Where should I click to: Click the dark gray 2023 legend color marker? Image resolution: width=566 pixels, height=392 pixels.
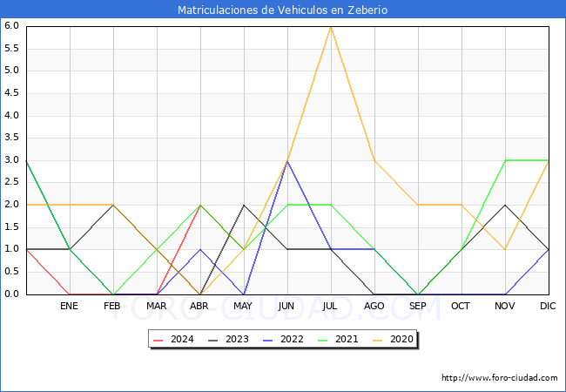coord(213,340)
